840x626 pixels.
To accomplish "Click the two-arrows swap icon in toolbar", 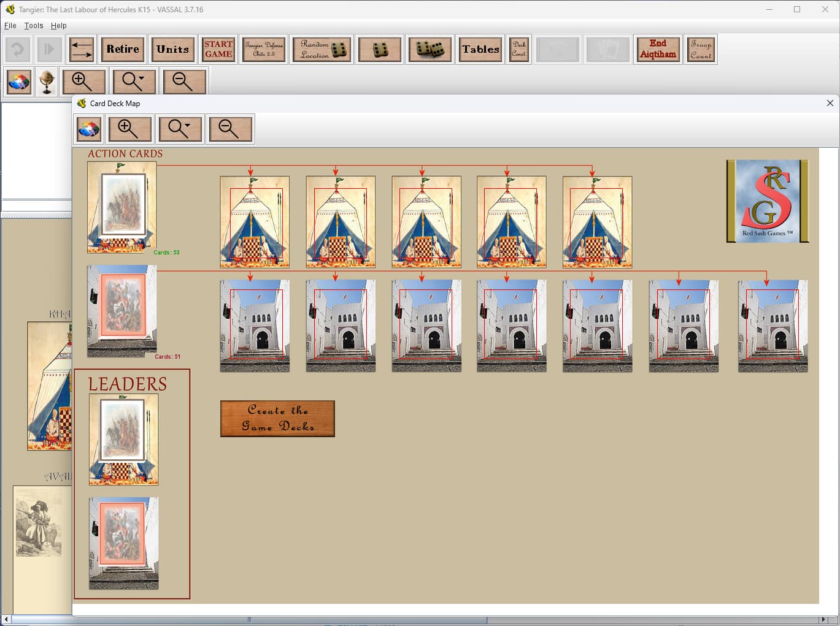I will click(x=82, y=50).
